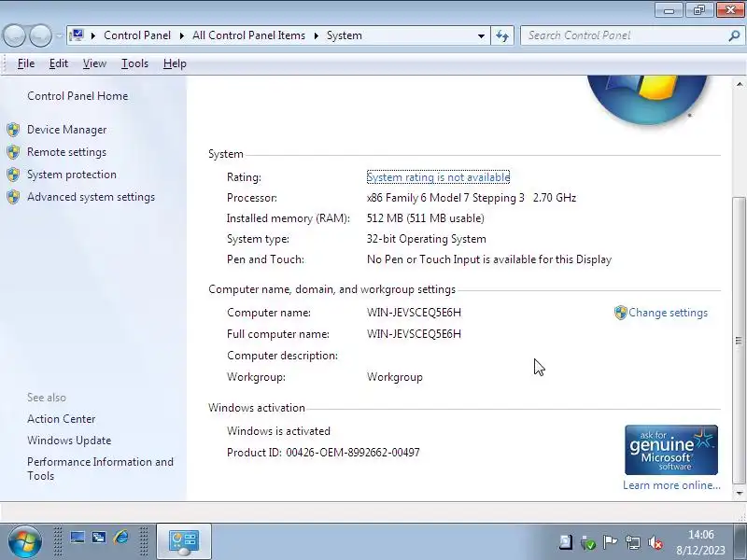Open Action Center under See also
Image resolution: width=747 pixels, height=560 pixels.
62,419
